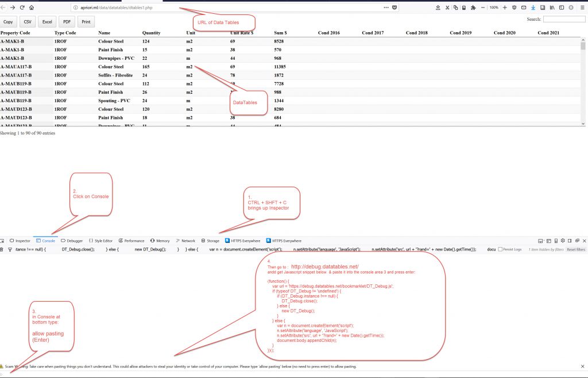Click the PDF export button
The width and height of the screenshot is (588, 378).
click(x=67, y=22)
